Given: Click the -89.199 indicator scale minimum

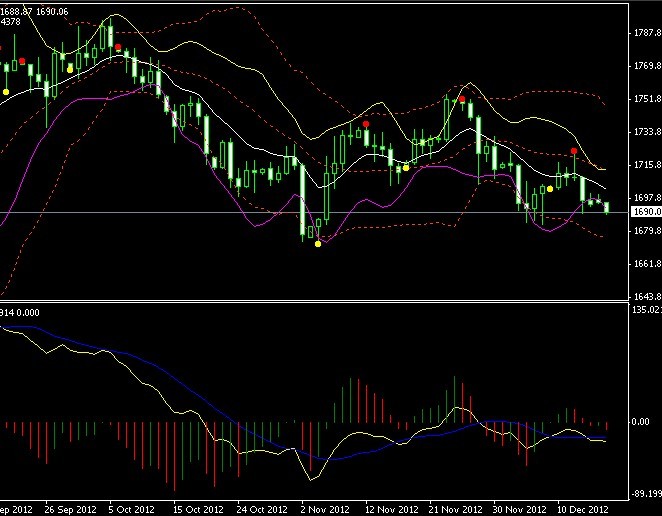Looking at the screenshot, I should tap(647, 493).
